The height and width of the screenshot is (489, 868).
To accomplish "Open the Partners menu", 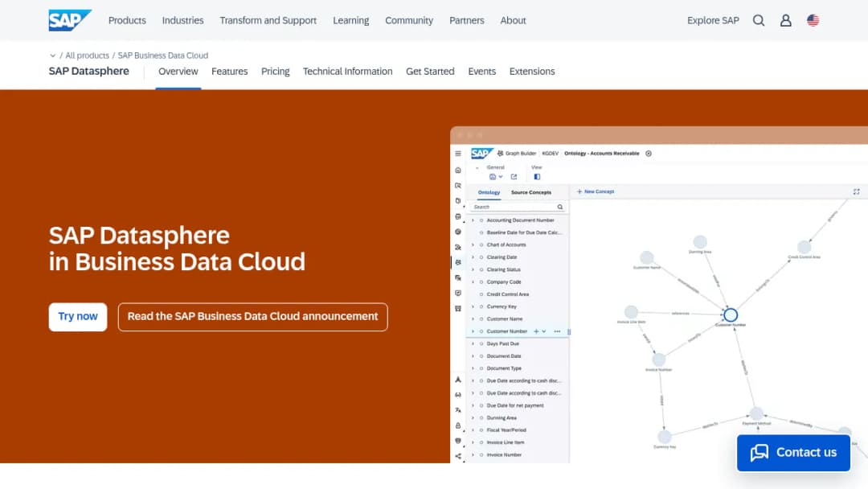I will (467, 20).
